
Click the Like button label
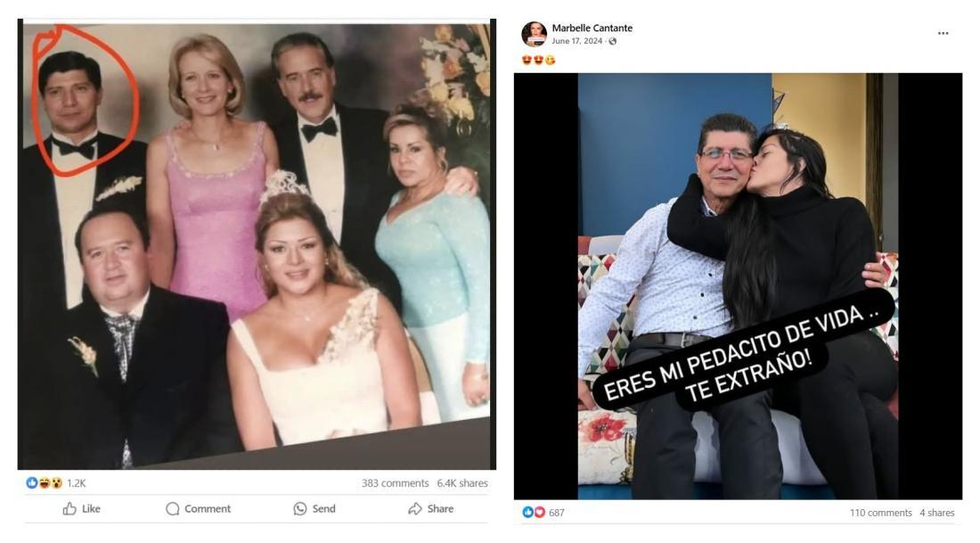[91, 508]
